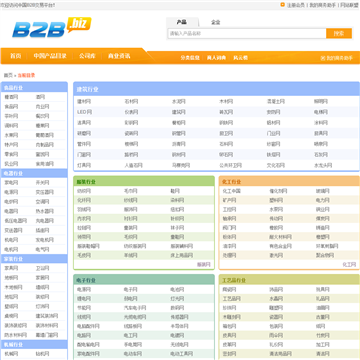Image resolution: width=360 pixels, height=360 pixels.
Task: Click 低压电器网 in the 电器行业 sidebar
Action: [x=16, y=221]
